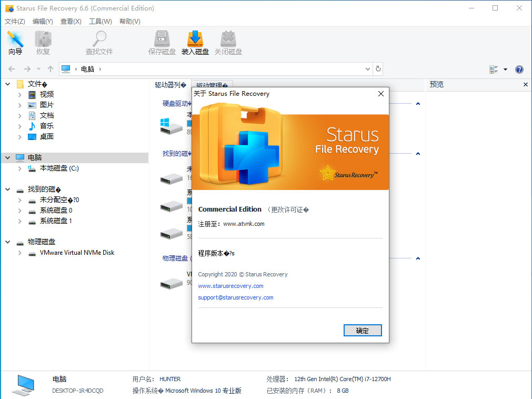Close the 关于 Starus File Recovery dialog
This screenshot has height=399, width=532.
pyautogui.click(x=381, y=94)
